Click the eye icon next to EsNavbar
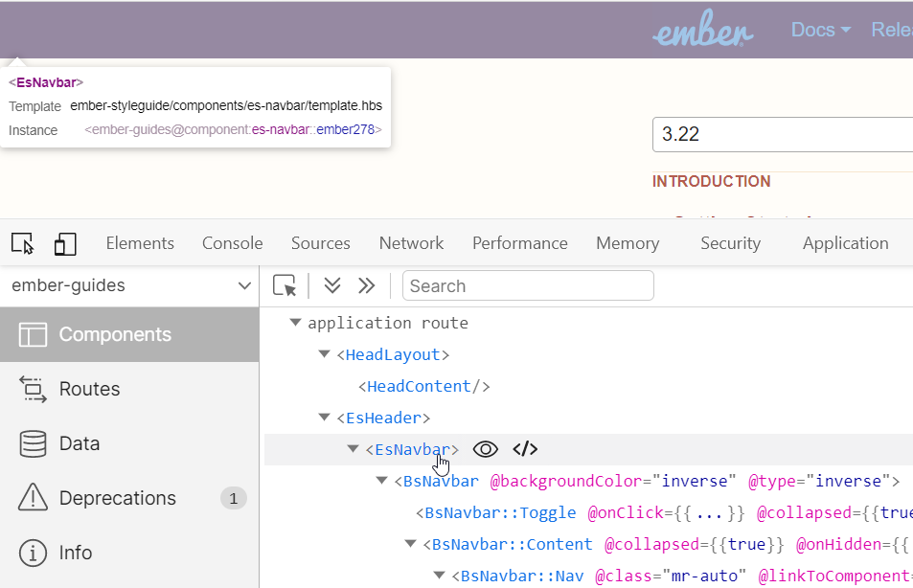 tap(486, 449)
